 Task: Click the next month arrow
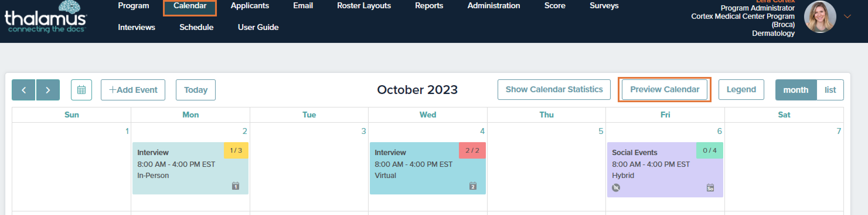(48, 90)
